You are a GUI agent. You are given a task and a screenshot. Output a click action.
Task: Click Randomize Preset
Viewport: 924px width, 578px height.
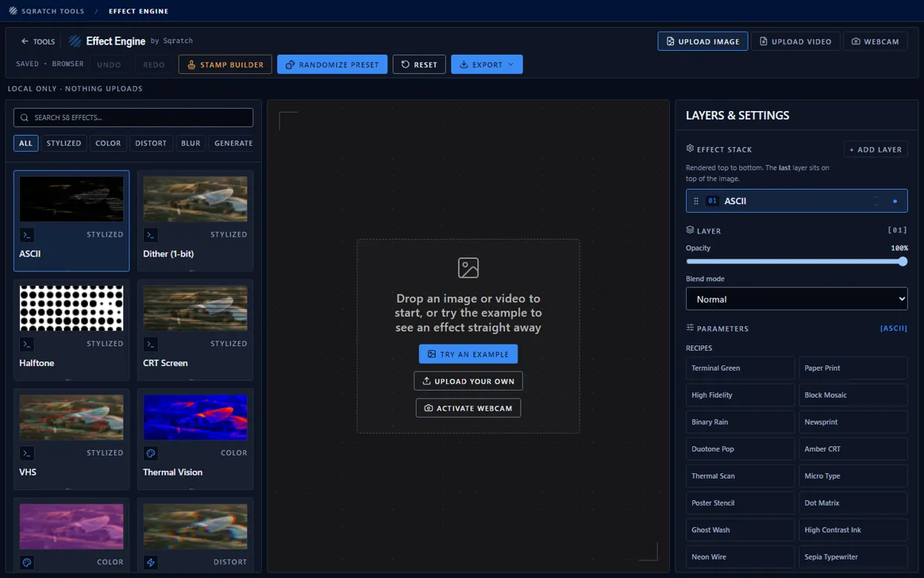(332, 65)
